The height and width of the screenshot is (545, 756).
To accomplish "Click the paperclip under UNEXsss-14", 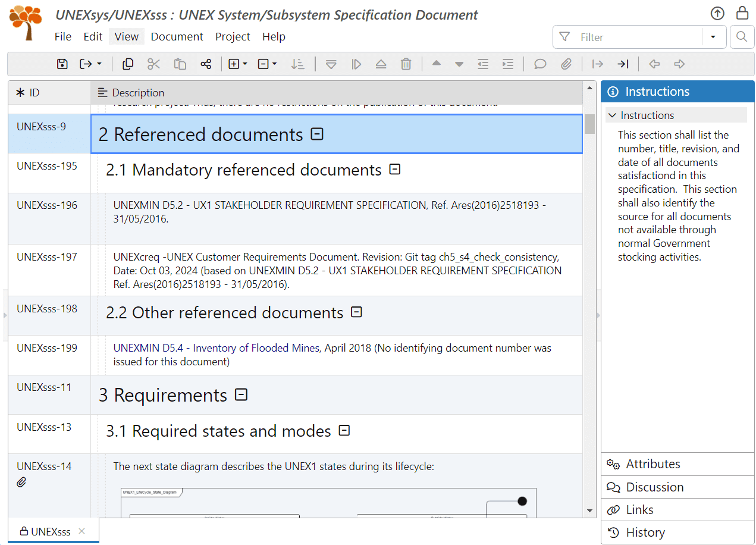I will [21, 483].
